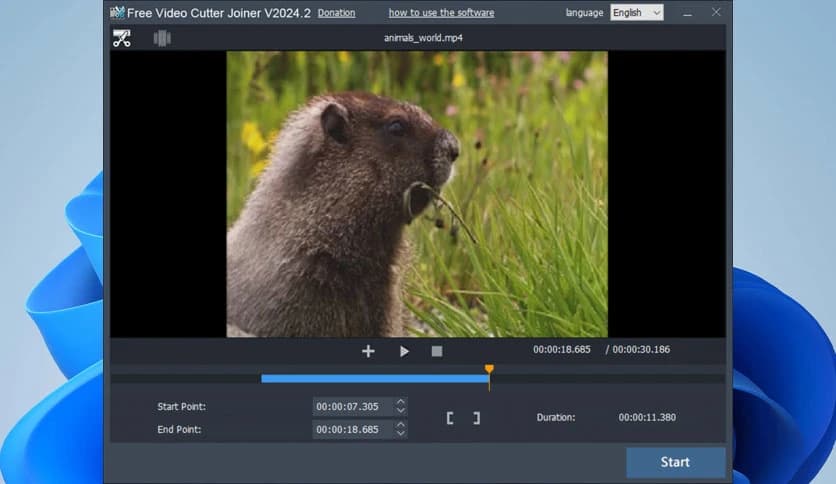Click the blue selected range on timeline

[375, 378]
